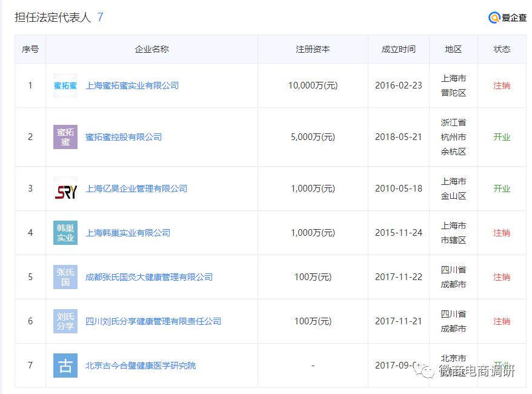Click 注销 status for 上海韩巢实业有限公司
The height and width of the screenshot is (394, 532).
click(502, 233)
